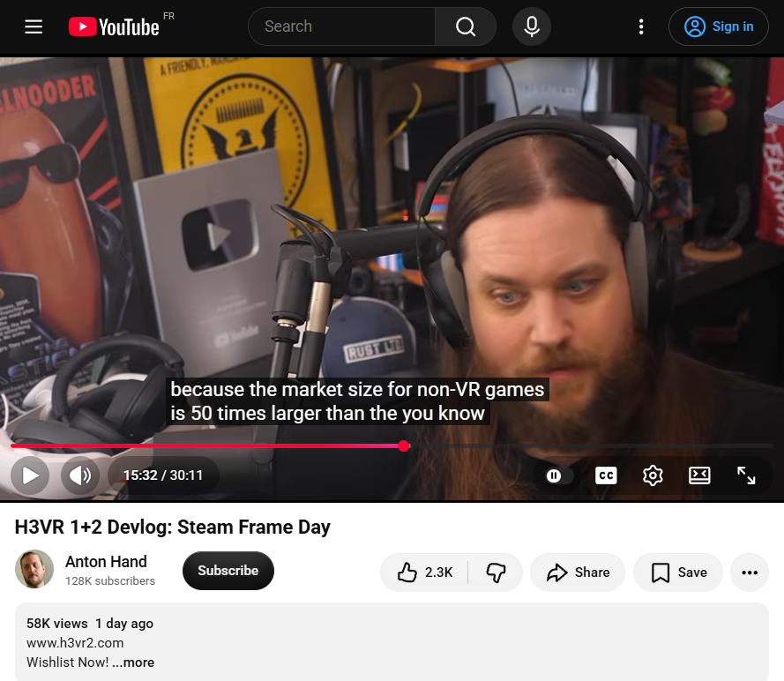Click the video title H3VR 1+2 Devlog
The height and width of the screenshot is (681, 784).
(x=173, y=527)
